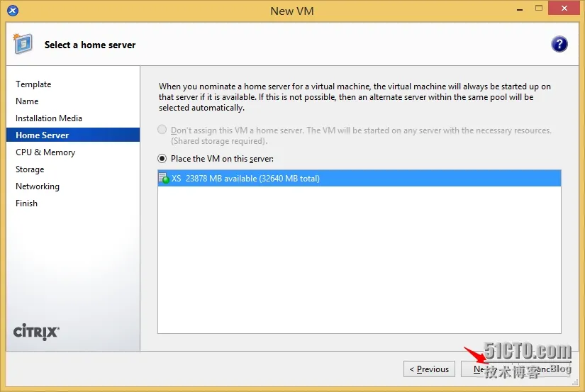The width and height of the screenshot is (585, 392).
Task: Maximize the New VM window
Action: [538, 9]
